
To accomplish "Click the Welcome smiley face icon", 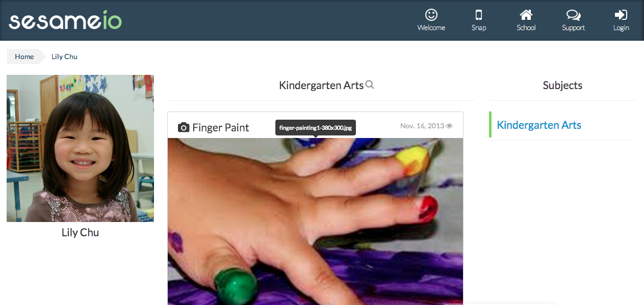I will (431, 15).
